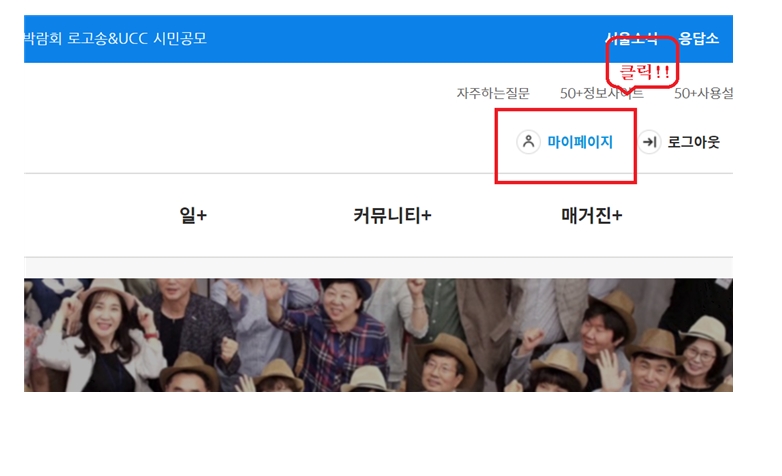Open the 커뮤니티+ main menu
This screenshot has width=782, height=476.
(392, 216)
